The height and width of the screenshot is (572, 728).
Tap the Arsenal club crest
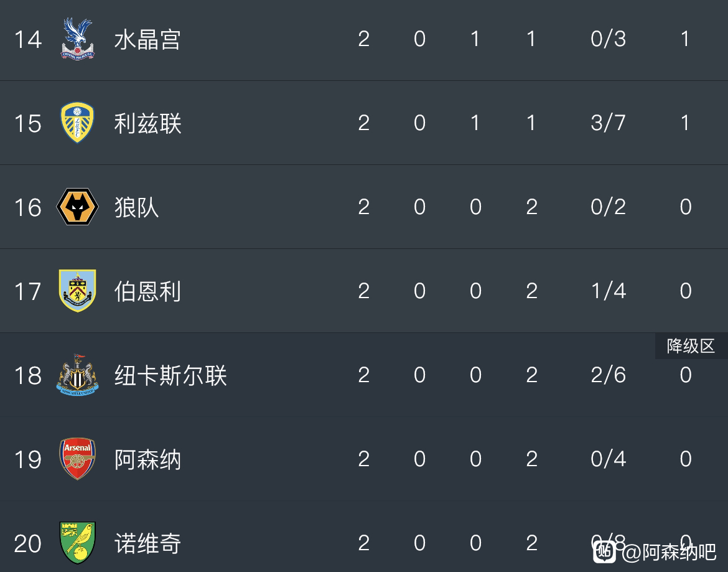tap(78, 459)
